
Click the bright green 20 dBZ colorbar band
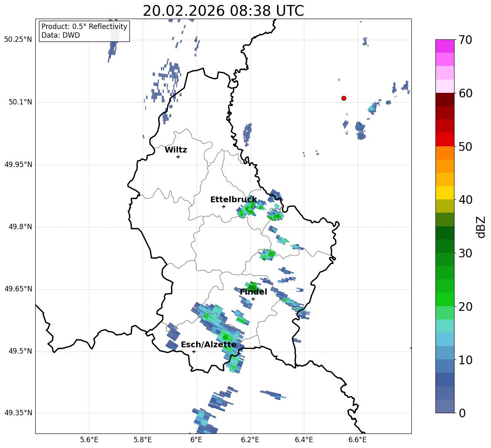click(445, 299)
